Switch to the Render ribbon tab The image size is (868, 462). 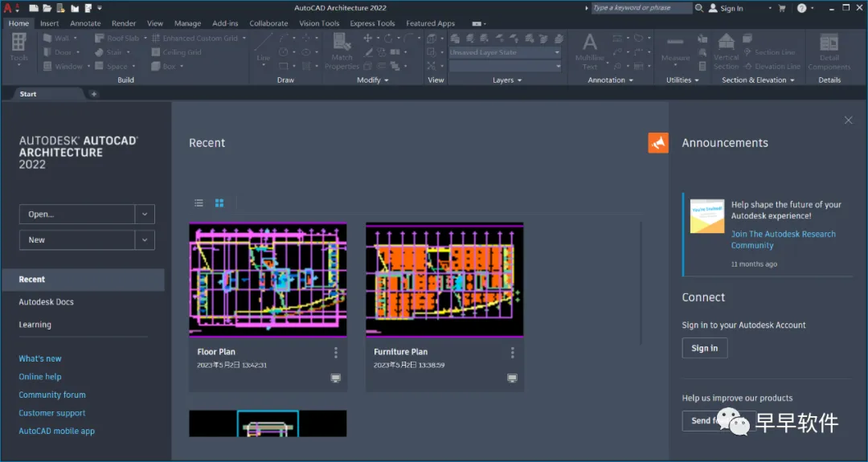coord(124,23)
